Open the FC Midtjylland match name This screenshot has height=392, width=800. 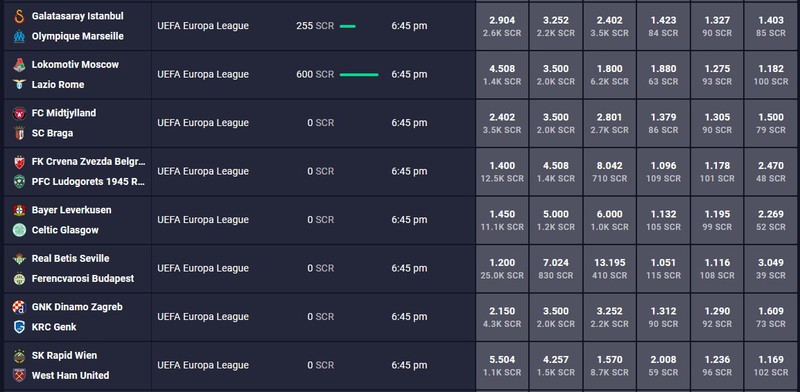pos(64,113)
